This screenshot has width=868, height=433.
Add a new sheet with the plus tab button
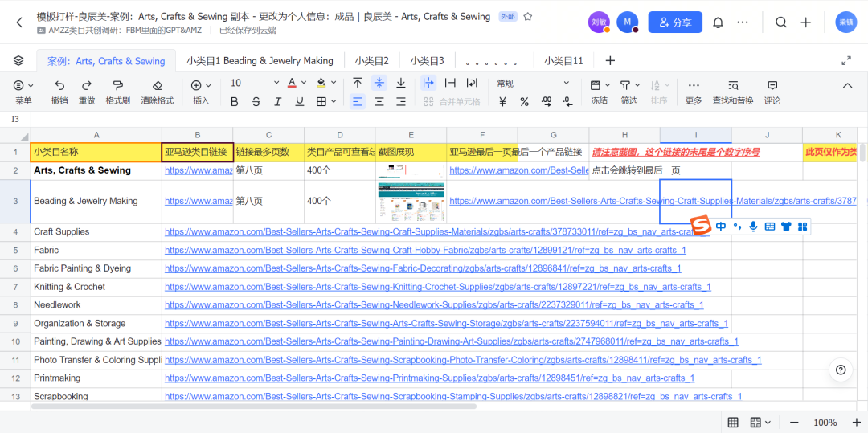(610, 60)
